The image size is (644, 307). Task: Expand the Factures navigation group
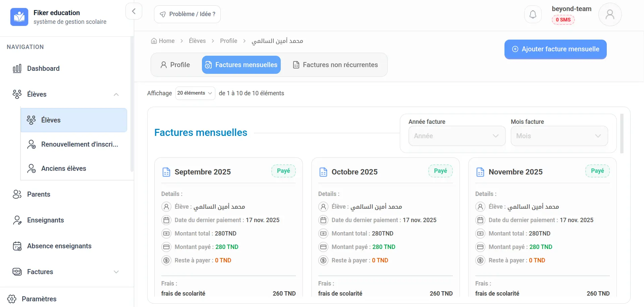pyautogui.click(x=116, y=272)
